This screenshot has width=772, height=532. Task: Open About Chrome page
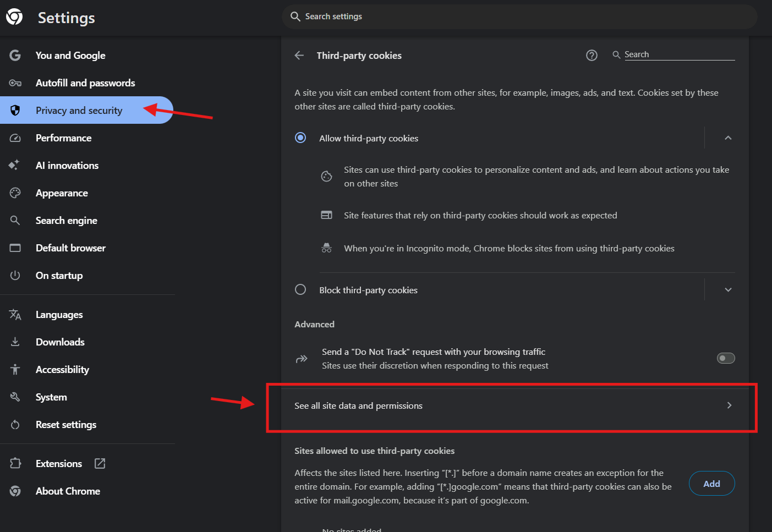(x=68, y=491)
